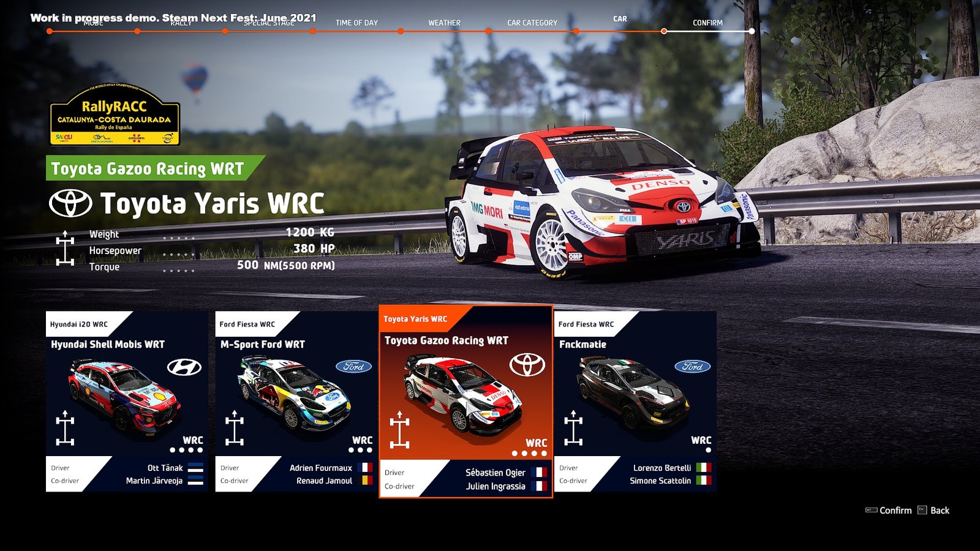This screenshot has height=551, width=980.
Task: Click Sébastien Ogier's French flag
Action: pos(540,473)
